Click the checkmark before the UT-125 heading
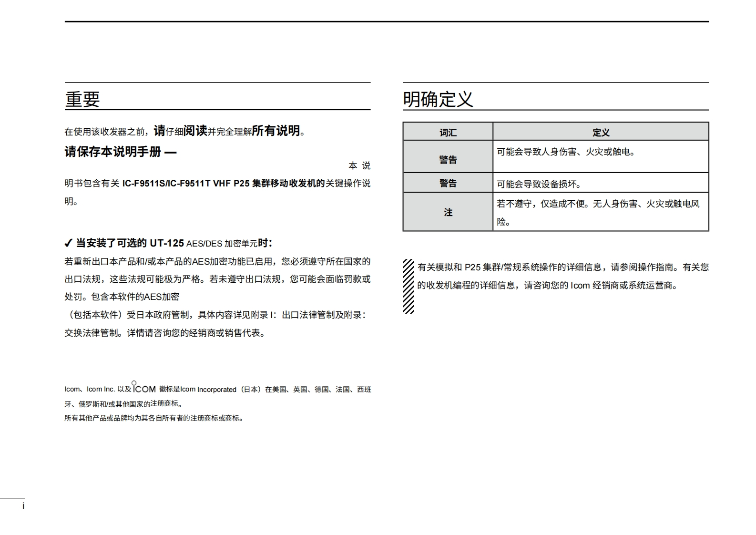 point(68,243)
